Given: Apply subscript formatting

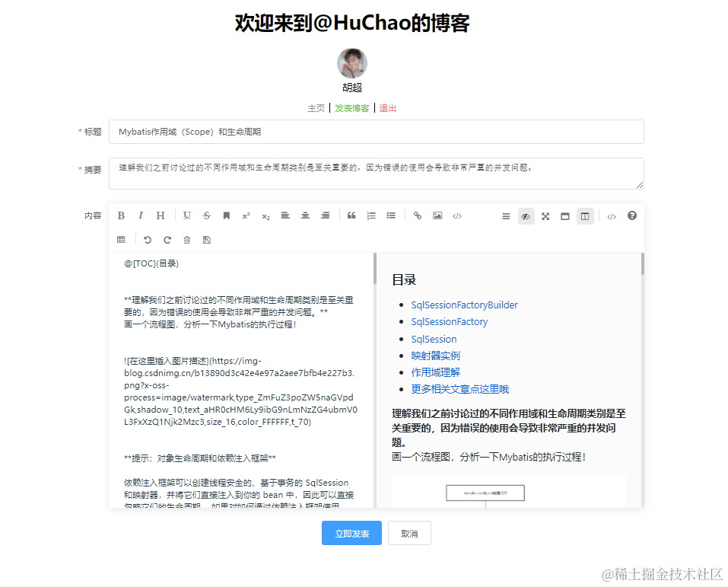Looking at the screenshot, I should coord(265,216).
